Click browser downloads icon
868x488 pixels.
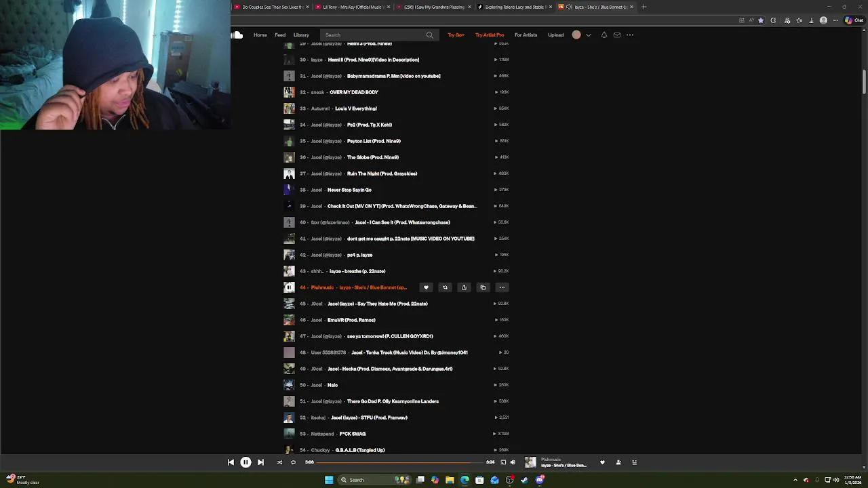coord(811,20)
